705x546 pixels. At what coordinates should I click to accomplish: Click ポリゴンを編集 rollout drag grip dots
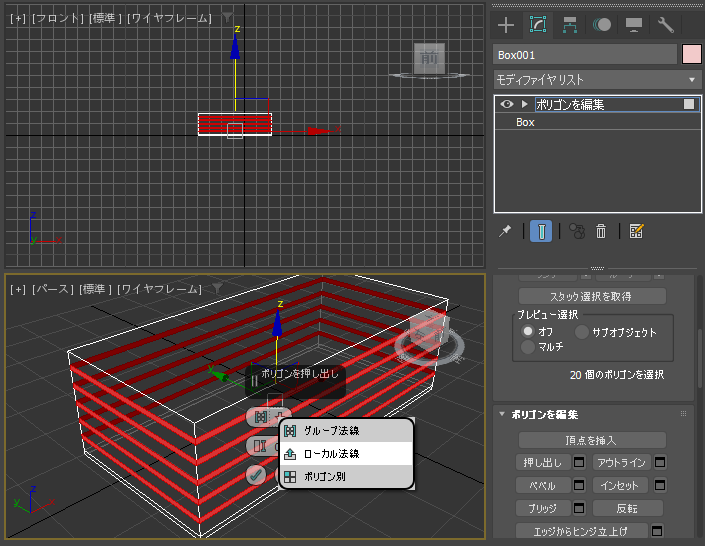click(x=683, y=414)
